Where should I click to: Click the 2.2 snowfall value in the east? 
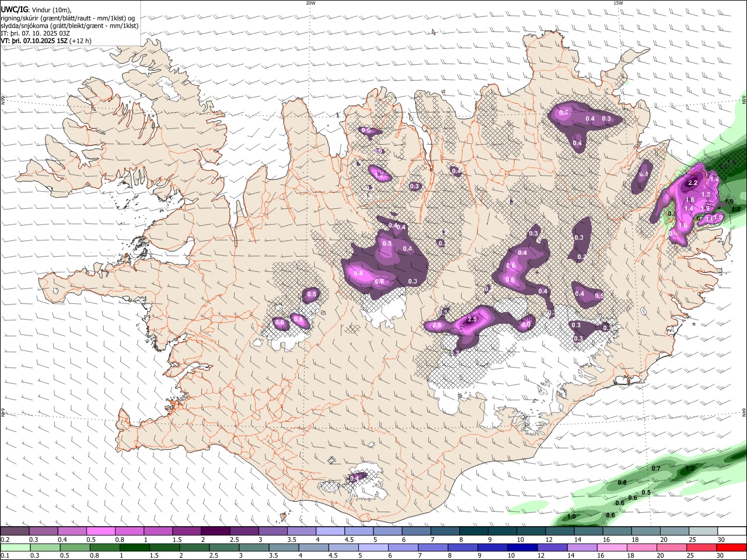pos(693,183)
